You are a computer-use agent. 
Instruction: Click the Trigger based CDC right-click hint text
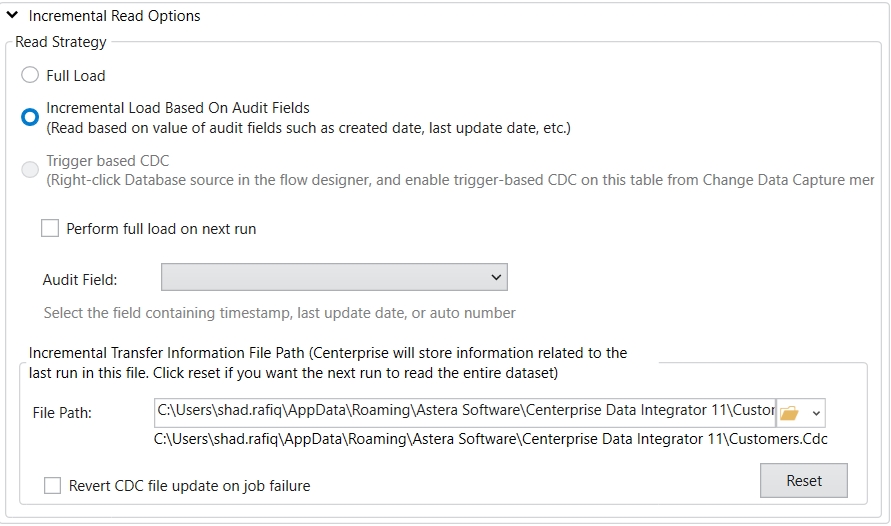tap(460, 179)
